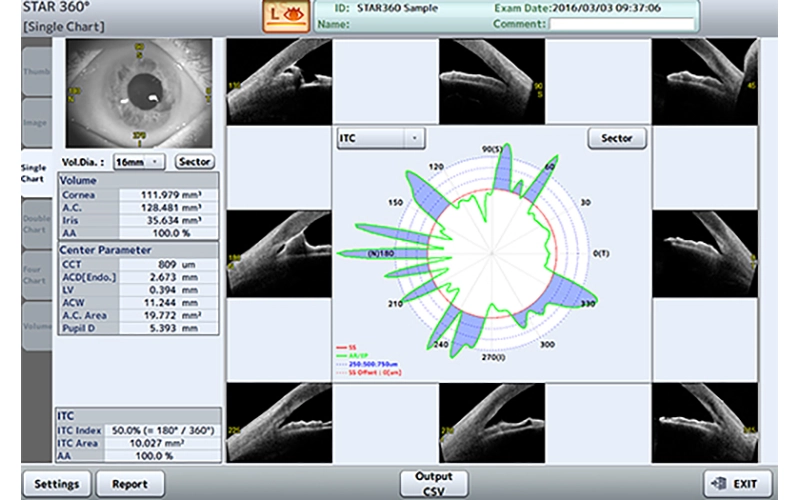Click the Output CSV button
This screenshot has width=800, height=500.
(x=434, y=484)
